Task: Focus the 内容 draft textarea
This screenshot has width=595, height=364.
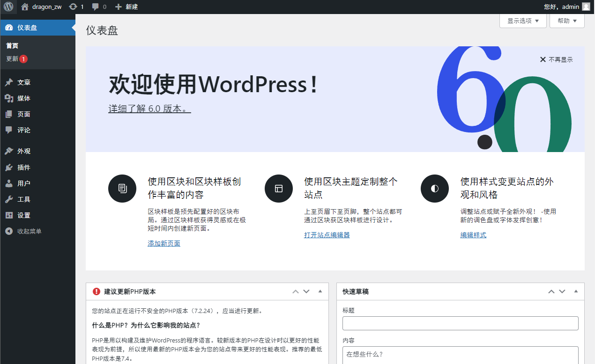Action: point(461,355)
